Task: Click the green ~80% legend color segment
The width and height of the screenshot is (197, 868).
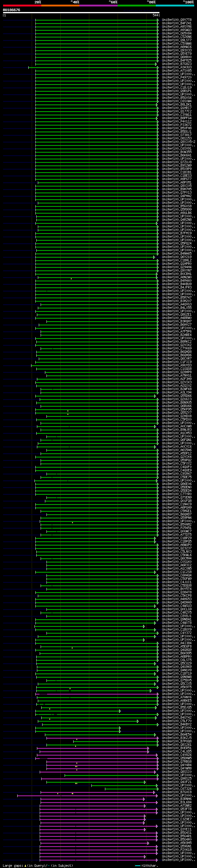Action: 137,6
